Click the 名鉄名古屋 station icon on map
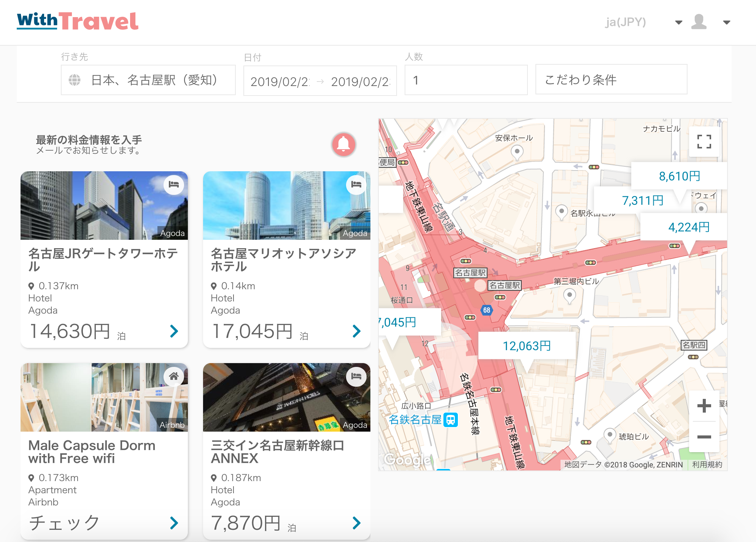Image resolution: width=756 pixels, height=542 pixels. pyautogui.click(x=451, y=420)
